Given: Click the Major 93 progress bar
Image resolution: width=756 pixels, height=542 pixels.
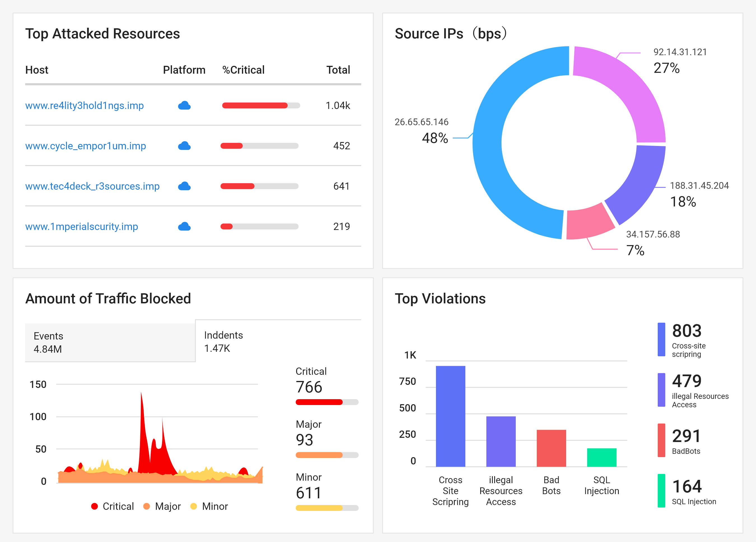Looking at the screenshot, I should pos(327,455).
